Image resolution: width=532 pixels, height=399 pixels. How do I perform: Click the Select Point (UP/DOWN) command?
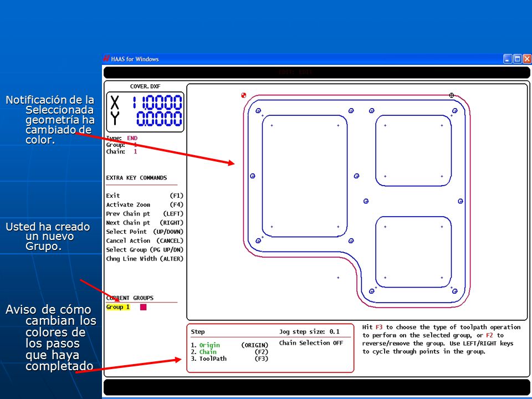[145, 232]
